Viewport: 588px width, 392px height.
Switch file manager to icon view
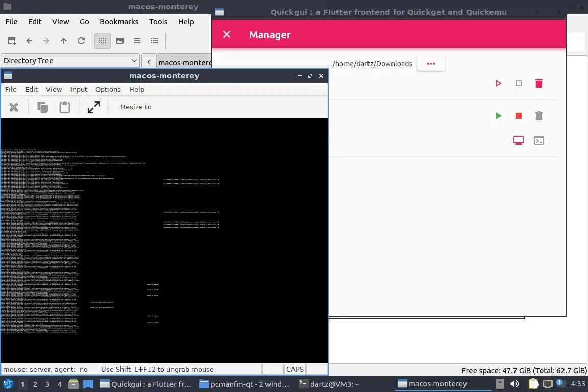point(103,41)
